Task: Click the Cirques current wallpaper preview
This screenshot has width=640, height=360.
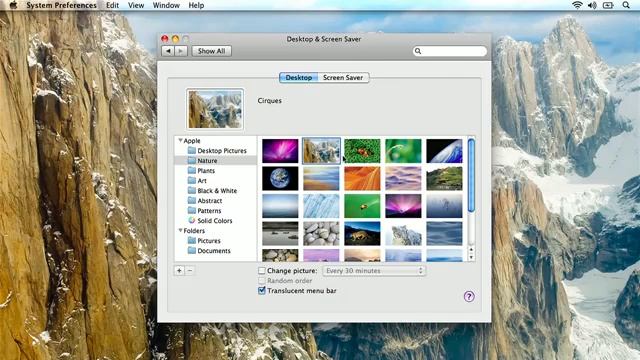Action: (215, 109)
